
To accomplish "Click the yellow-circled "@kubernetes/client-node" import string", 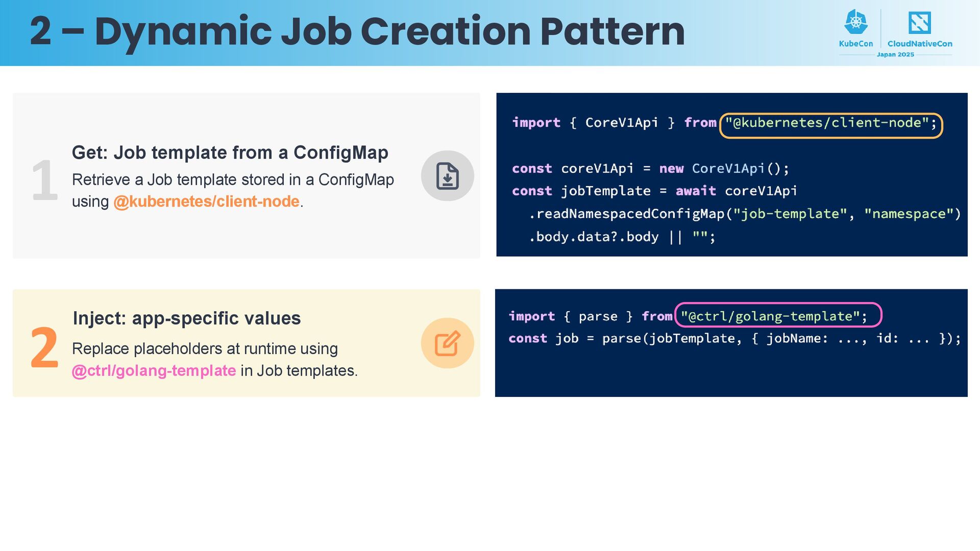I will [830, 123].
